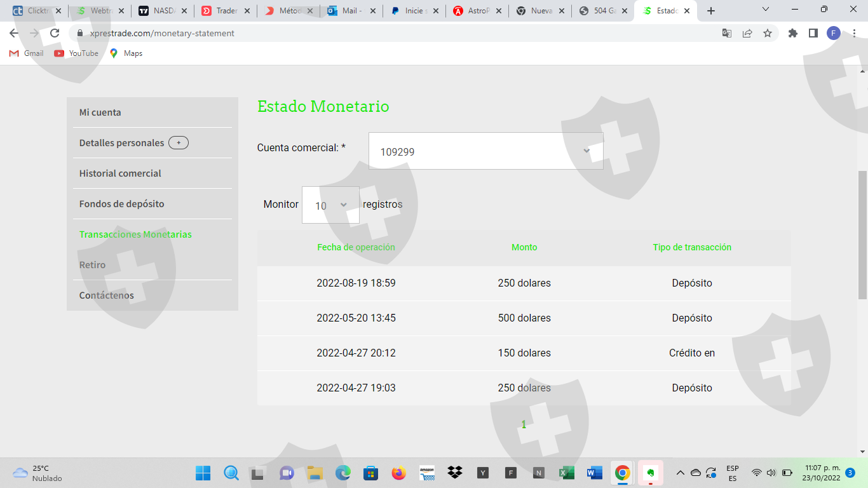Expand Detalles personales with the plus button

pos(179,143)
